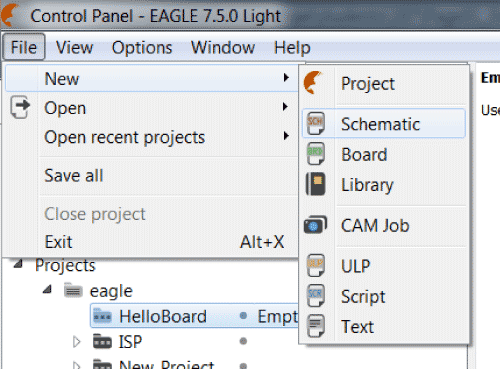Click the EAGLE Project logo icon
The height and width of the screenshot is (369, 500).
tap(313, 83)
